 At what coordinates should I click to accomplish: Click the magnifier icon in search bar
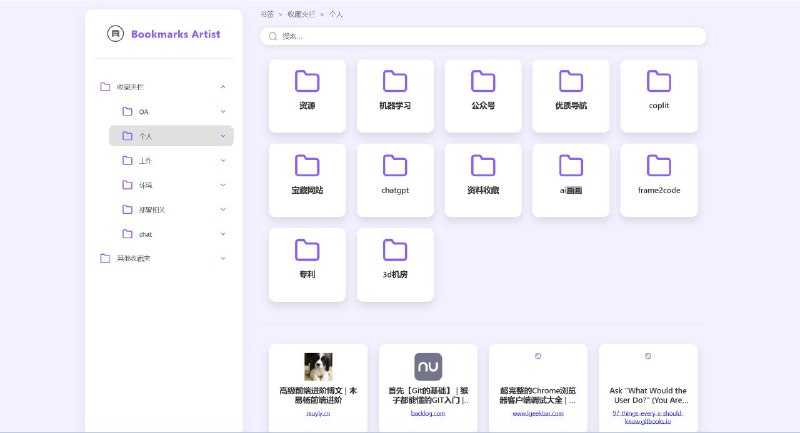tap(273, 36)
